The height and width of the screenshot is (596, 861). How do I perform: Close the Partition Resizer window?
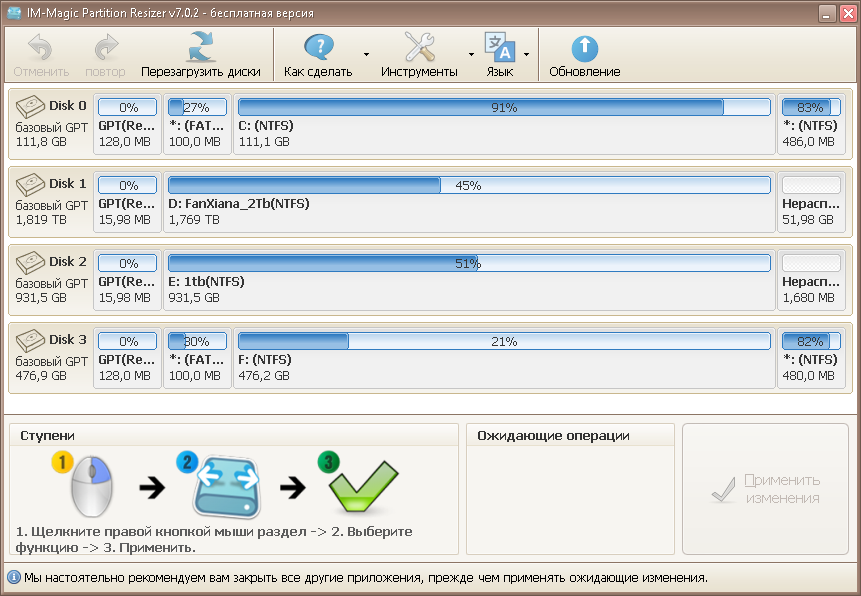point(848,13)
